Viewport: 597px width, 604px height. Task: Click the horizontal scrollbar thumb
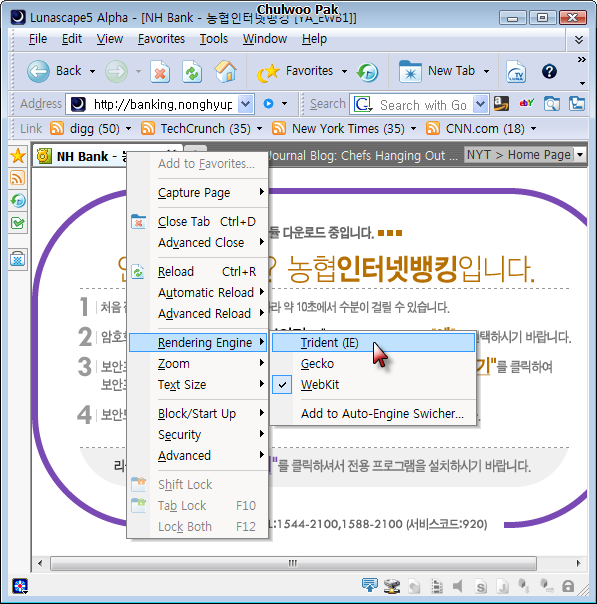coord(293,564)
